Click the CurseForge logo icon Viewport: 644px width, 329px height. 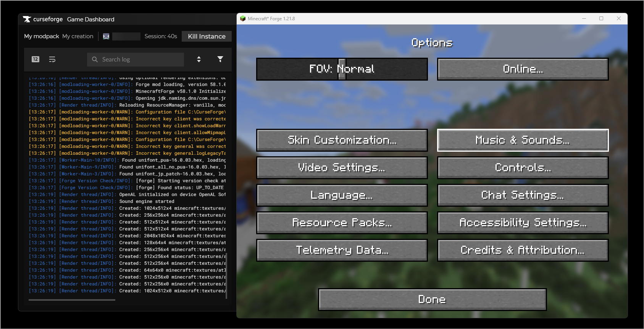pyautogui.click(x=27, y=19)
